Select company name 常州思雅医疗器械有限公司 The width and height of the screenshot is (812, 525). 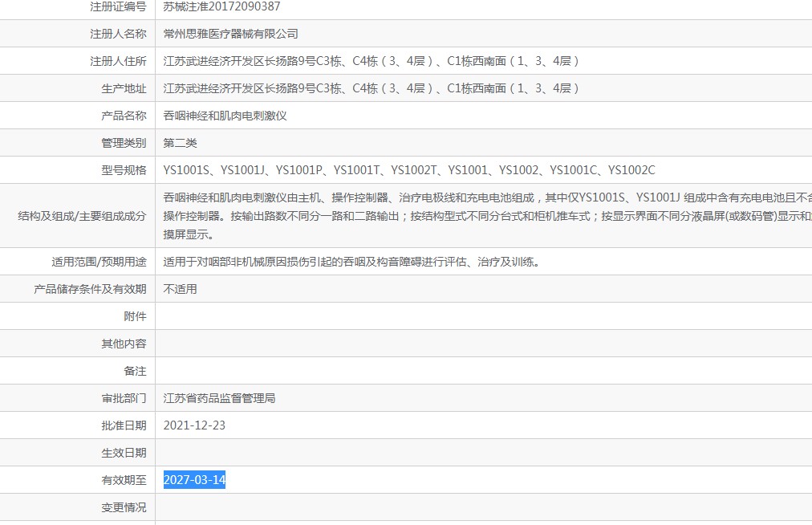230,35
